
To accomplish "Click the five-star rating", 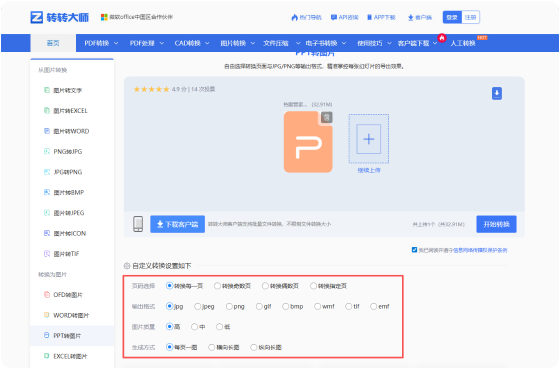I will pyautogui.click(x=151, y=89).
